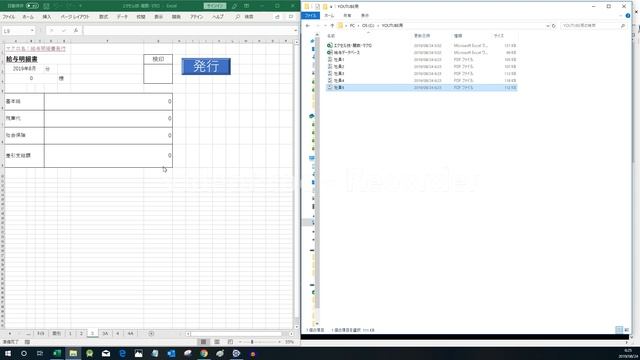Click the Explorer help icon

(x=628, y=16)
